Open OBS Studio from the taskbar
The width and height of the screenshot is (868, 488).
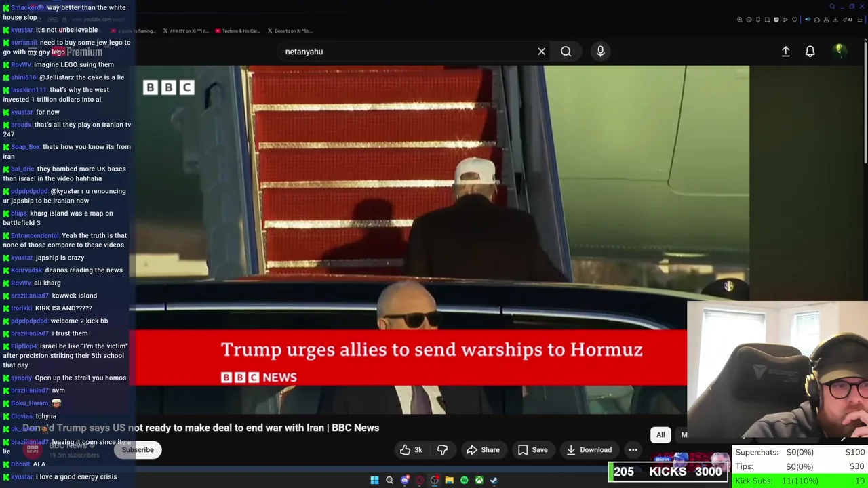coord(435,481)
